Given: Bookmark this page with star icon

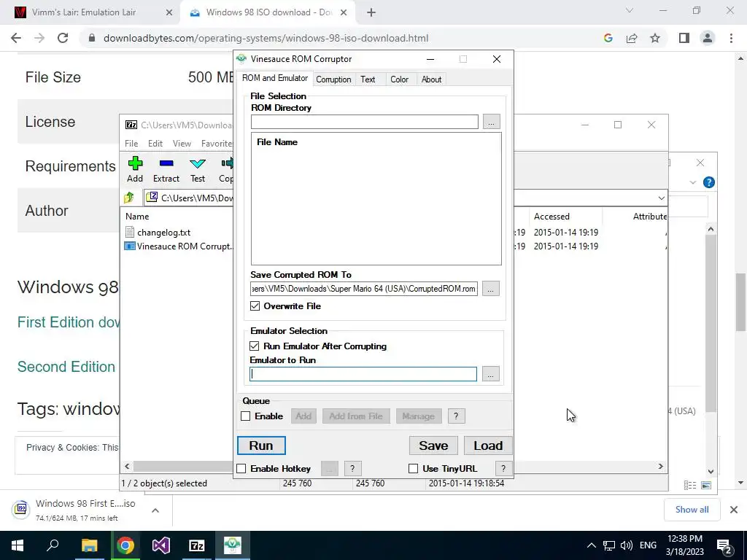Looking at the screenshot, I should click(x=655, y=38).
